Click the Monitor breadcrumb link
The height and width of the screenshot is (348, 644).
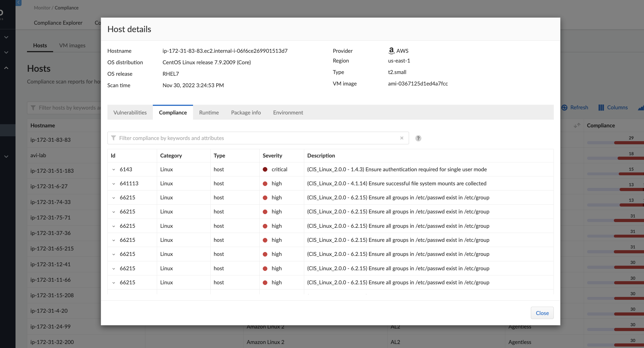coord(42,8)
